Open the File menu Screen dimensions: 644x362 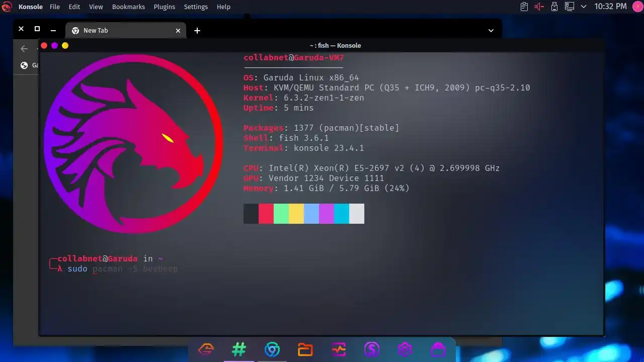coord(55,7)
